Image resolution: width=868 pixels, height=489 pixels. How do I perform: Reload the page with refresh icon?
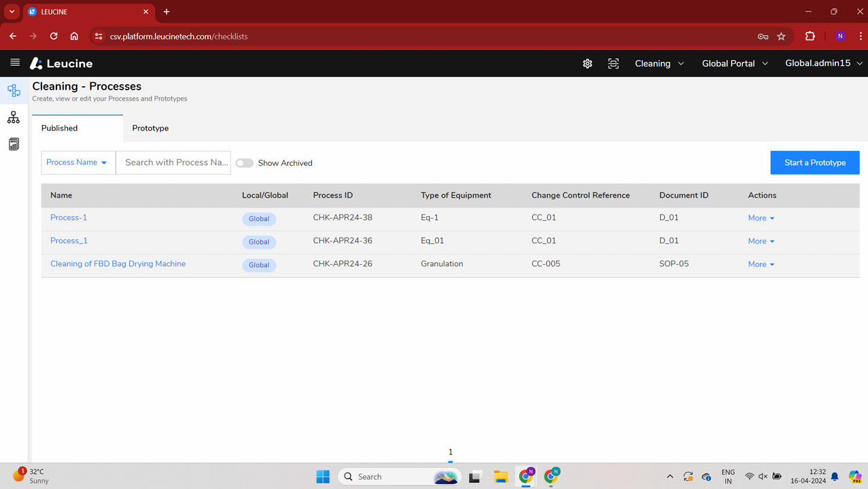(54, 36)
